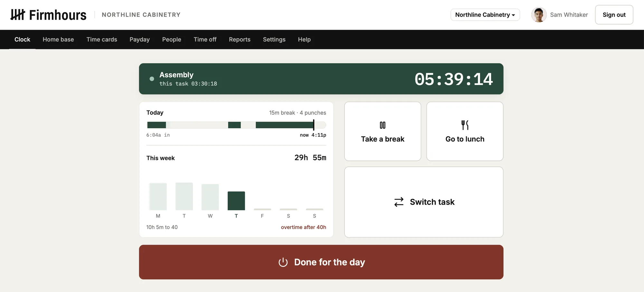644x292 pixels.
Task: Click the pause icon on Take a break
Action: (x=383, y=125)
